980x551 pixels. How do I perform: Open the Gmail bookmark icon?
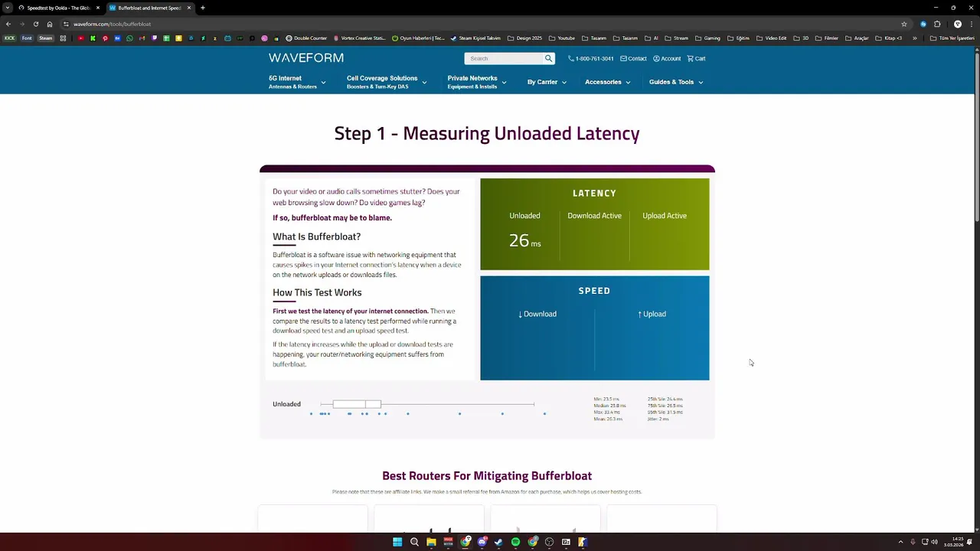tap(142, 38)
